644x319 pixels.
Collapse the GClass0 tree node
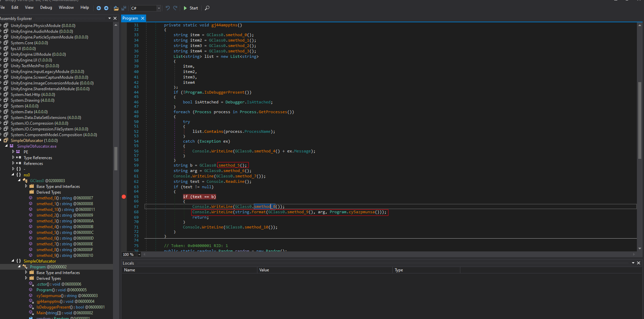19,180
